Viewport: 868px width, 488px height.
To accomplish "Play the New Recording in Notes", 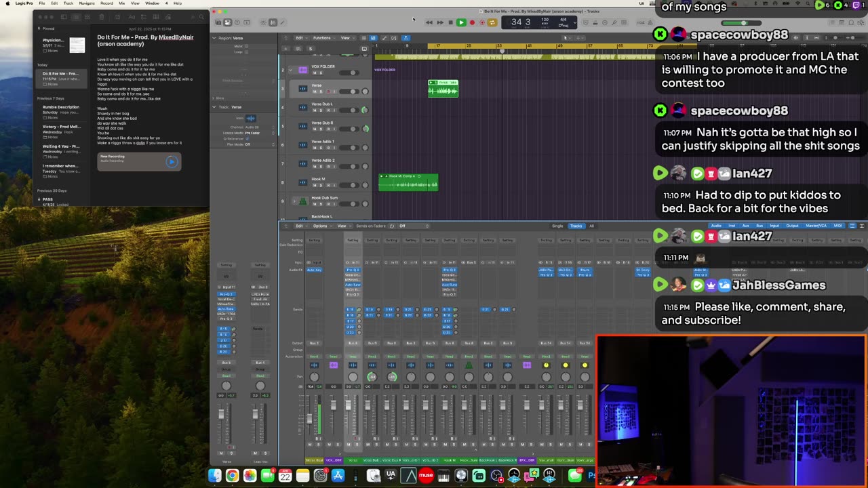I will [x=172, y=161].
